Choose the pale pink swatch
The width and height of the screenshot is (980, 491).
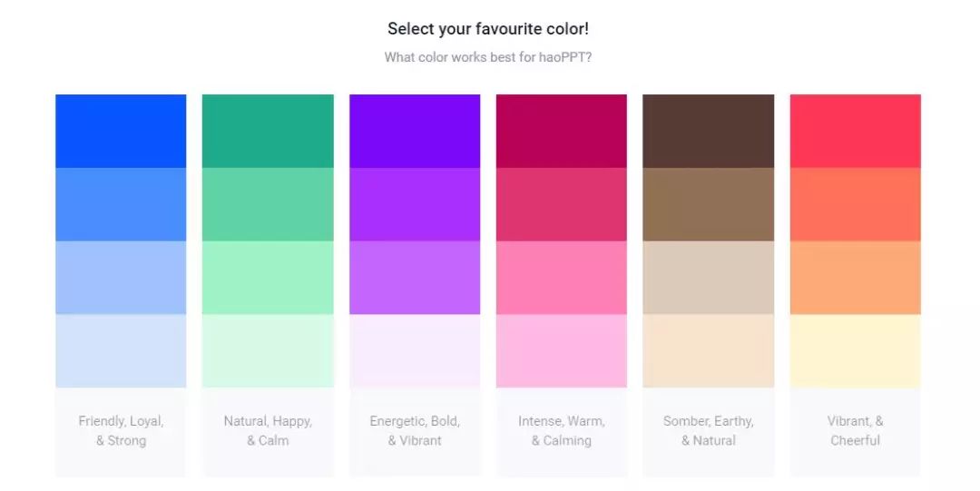(x=561, y=350)
